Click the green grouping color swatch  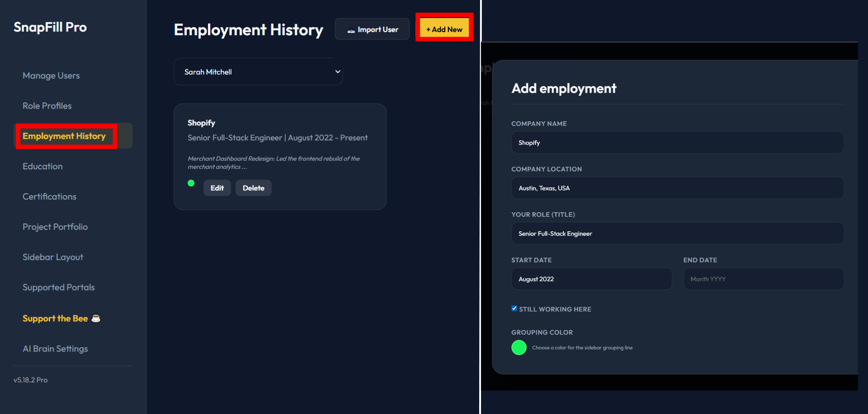519,347
